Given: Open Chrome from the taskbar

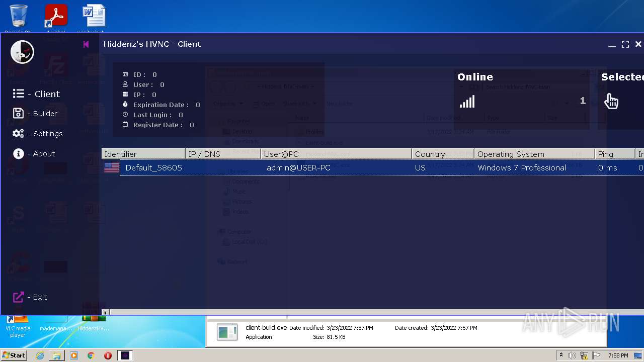Looking at the screenshot, I should 91,355.
